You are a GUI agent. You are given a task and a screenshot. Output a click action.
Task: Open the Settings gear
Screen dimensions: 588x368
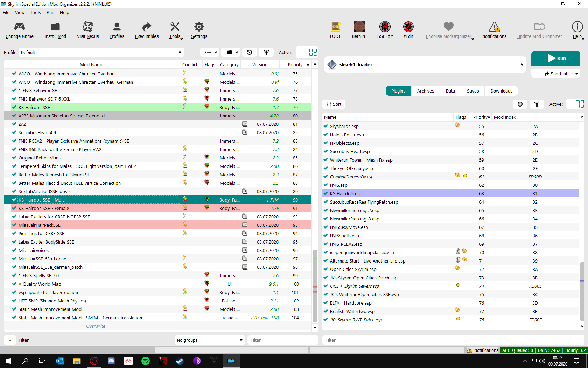tap(199, 30)
